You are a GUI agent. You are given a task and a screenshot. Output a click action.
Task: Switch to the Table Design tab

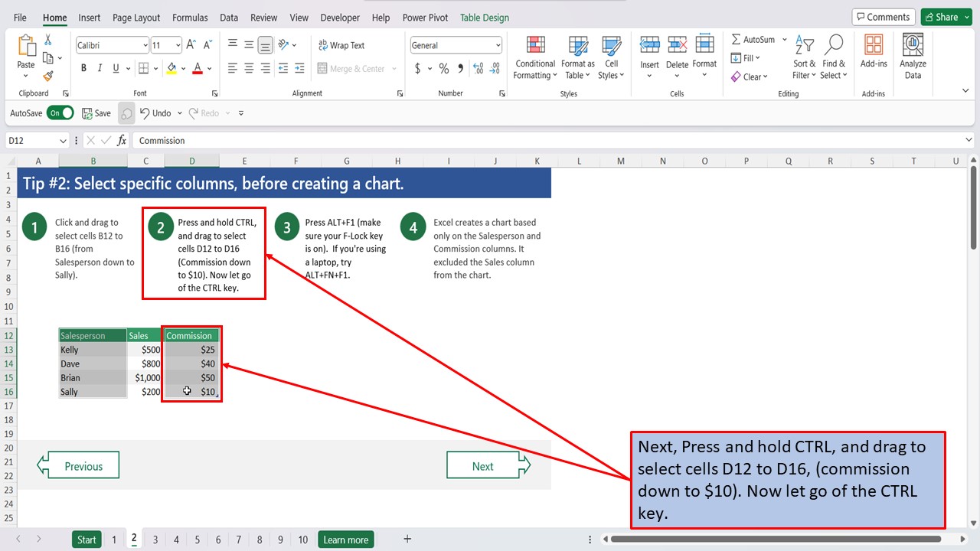point(484,17)
